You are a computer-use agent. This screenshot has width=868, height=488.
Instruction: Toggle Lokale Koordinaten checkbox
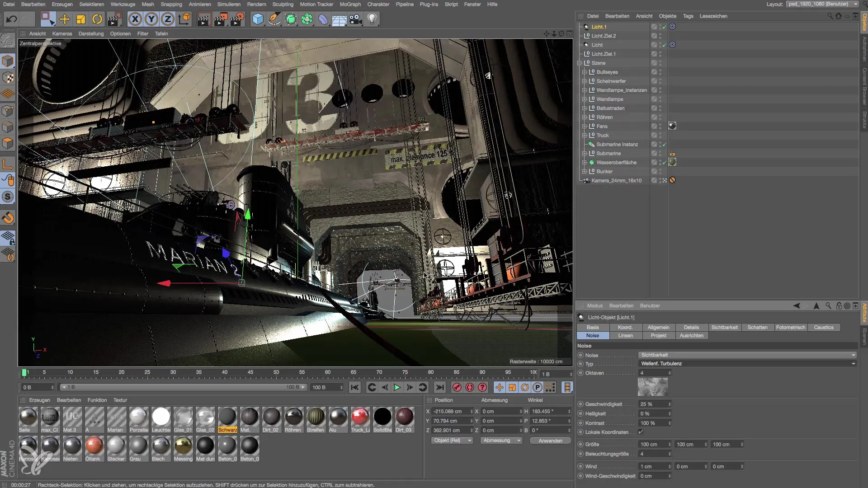[x=641, y=432]
